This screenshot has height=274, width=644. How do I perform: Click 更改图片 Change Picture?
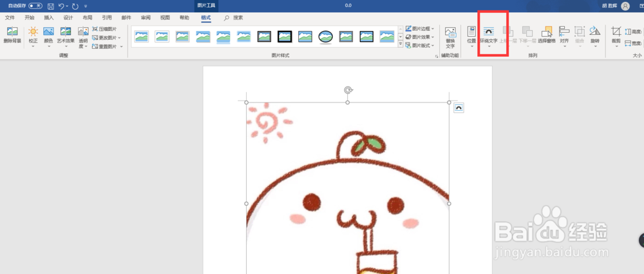click(105, 38)
